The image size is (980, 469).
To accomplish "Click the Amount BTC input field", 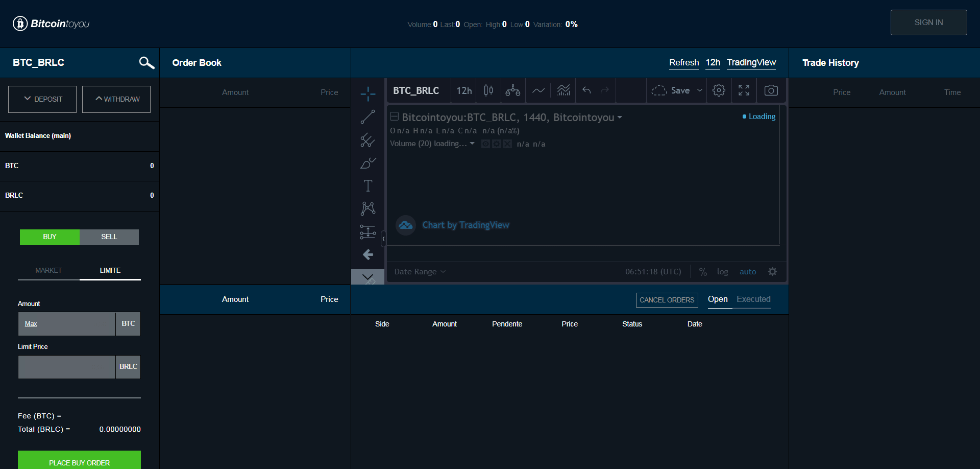I will tap(67, 324).
